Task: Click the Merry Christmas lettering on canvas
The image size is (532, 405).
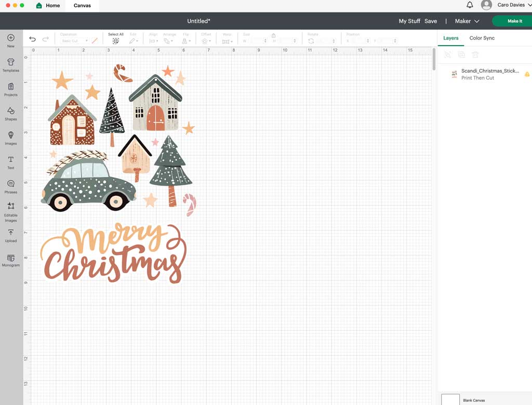Action: [x=114, y=253]
